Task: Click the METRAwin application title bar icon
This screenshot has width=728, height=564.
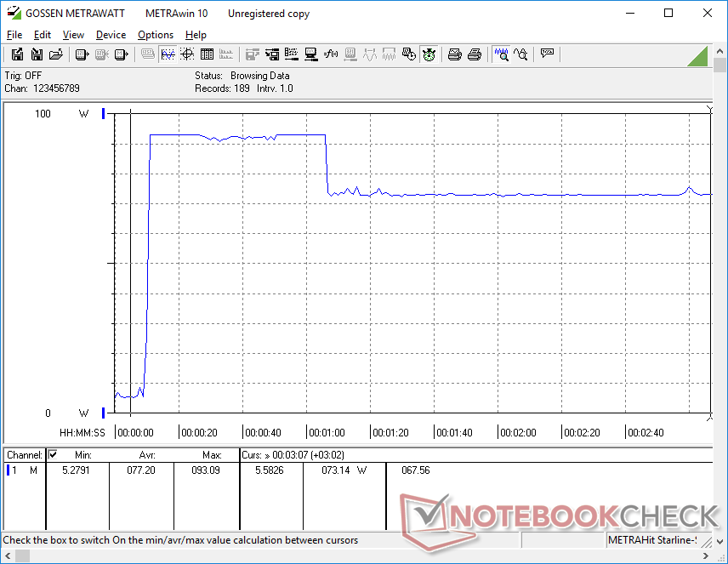Action: click(x=14, y=13)
